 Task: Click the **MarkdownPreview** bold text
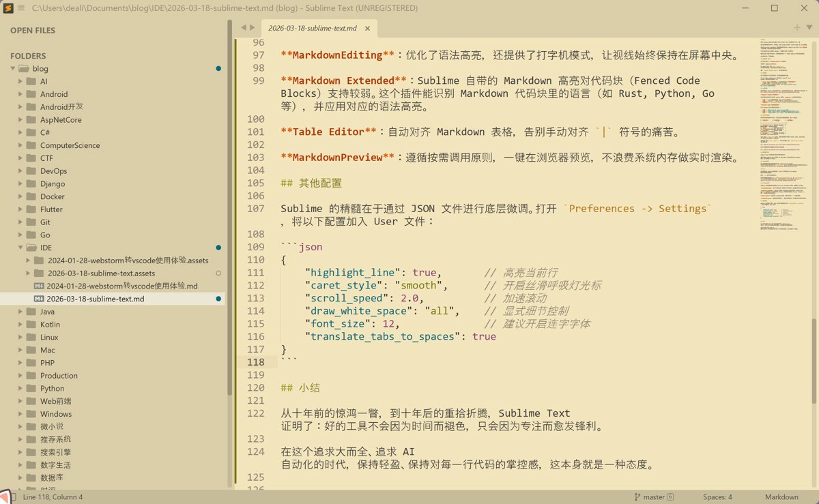click(x=338, y=158)
